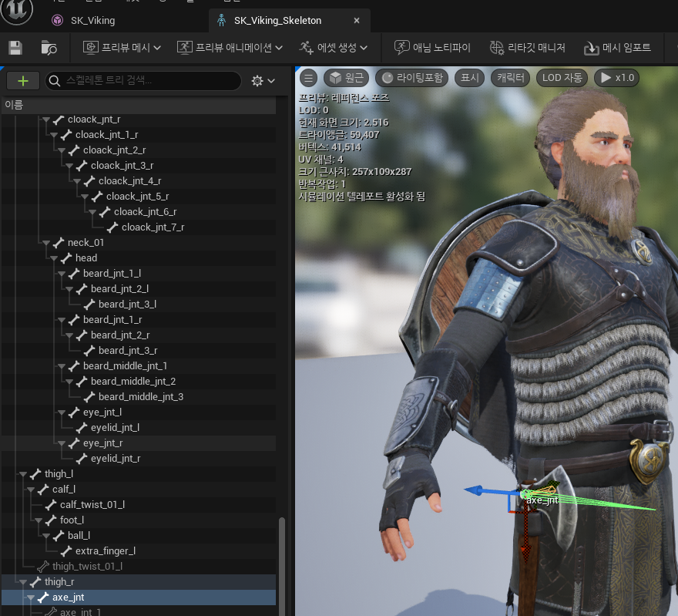This screenshot has height=616, width=678.
Task: Click the bone icon beside cloack_jnt_1_r
Action: tap(66, 135)
